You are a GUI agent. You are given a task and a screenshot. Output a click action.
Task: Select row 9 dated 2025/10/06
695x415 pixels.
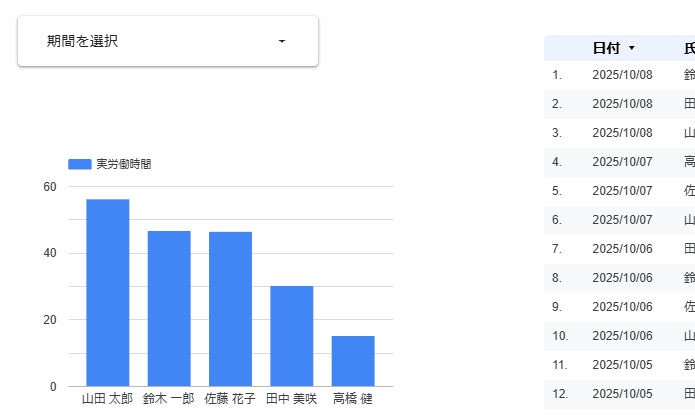click(621, 307)
